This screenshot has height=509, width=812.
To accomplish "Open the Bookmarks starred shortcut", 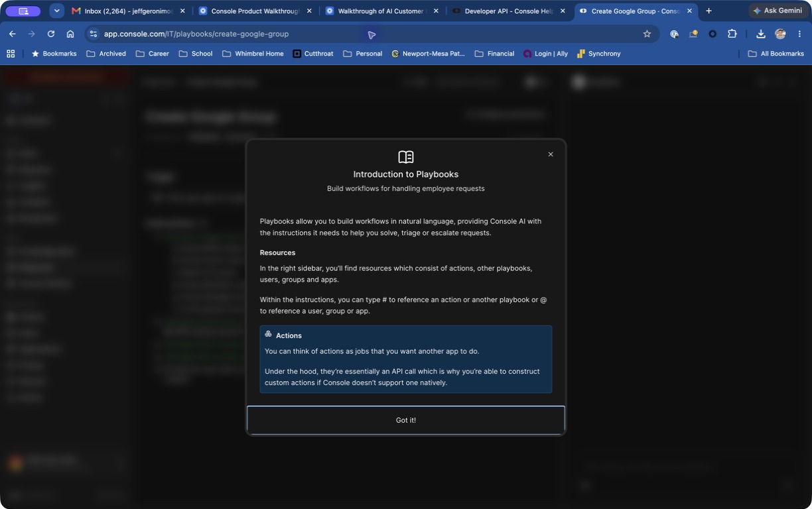I will click(54, 54).
